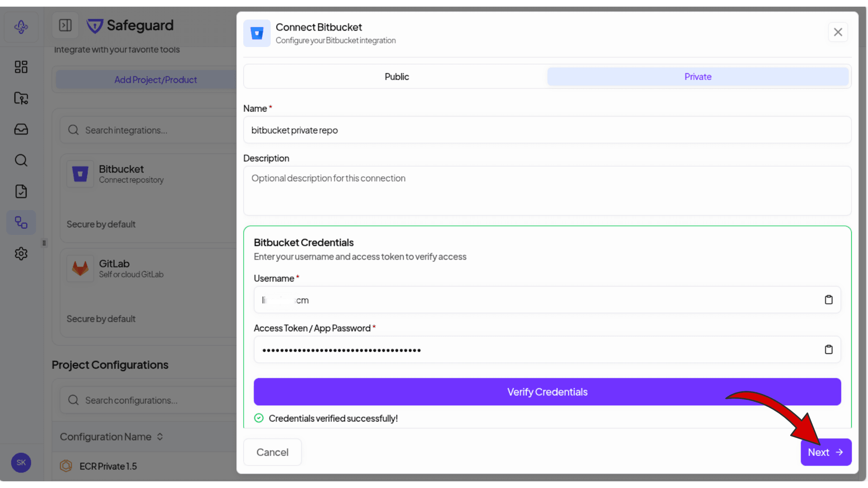Click the search magnifier sidebar icon
This screenshot has height=488, width=868.
pyautogui.click(x=21, y=160)
